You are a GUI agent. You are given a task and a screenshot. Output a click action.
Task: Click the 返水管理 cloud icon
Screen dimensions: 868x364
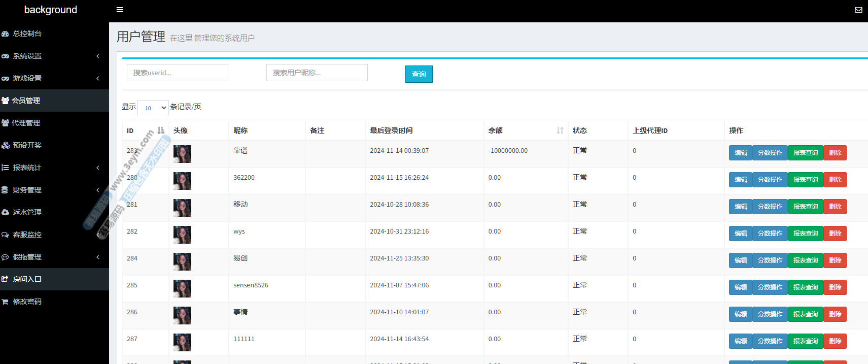6,212
